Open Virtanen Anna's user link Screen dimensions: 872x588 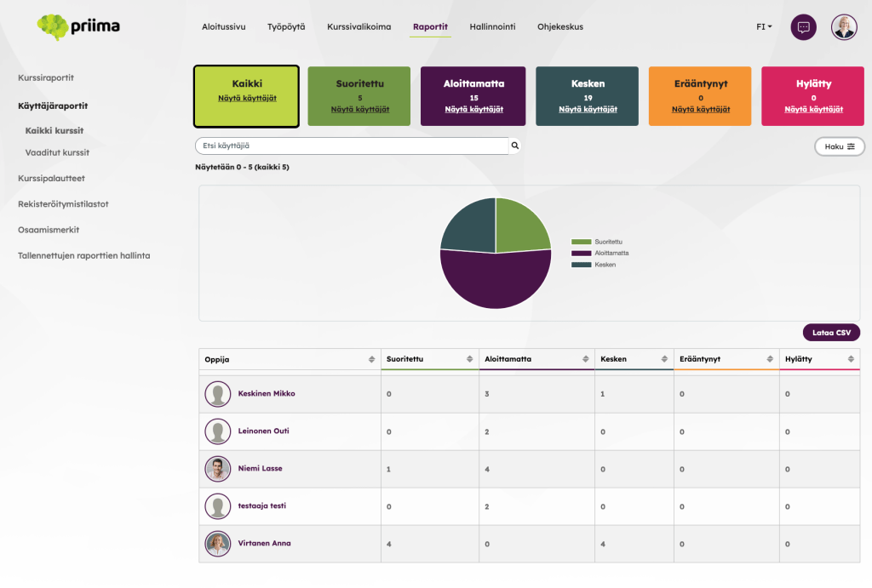click(264, 544)
